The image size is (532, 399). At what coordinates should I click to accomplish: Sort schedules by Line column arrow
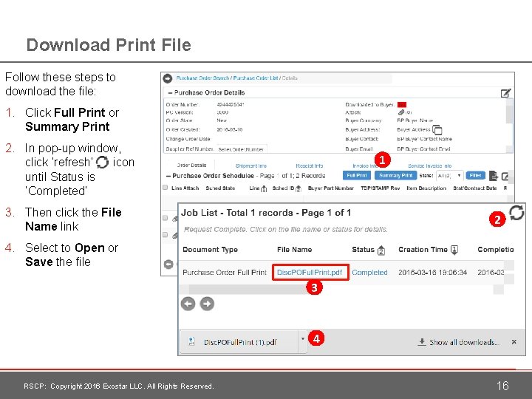click(264, 188)
